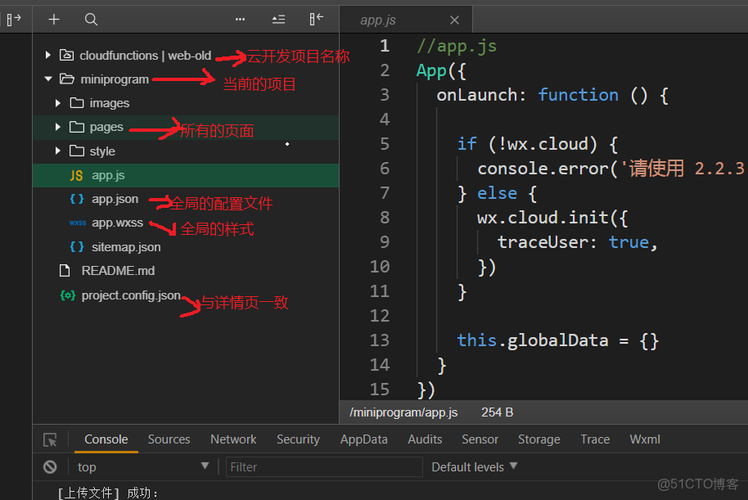Expand the images folder
Image resolution: width=748 pixels, height=500 pixels.
click(59, 103)
